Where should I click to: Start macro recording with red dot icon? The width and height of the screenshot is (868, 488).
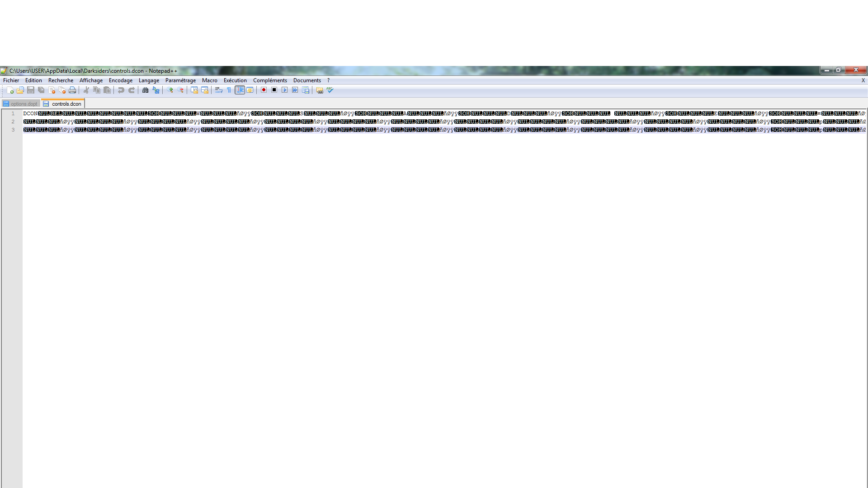click(264, 90)
